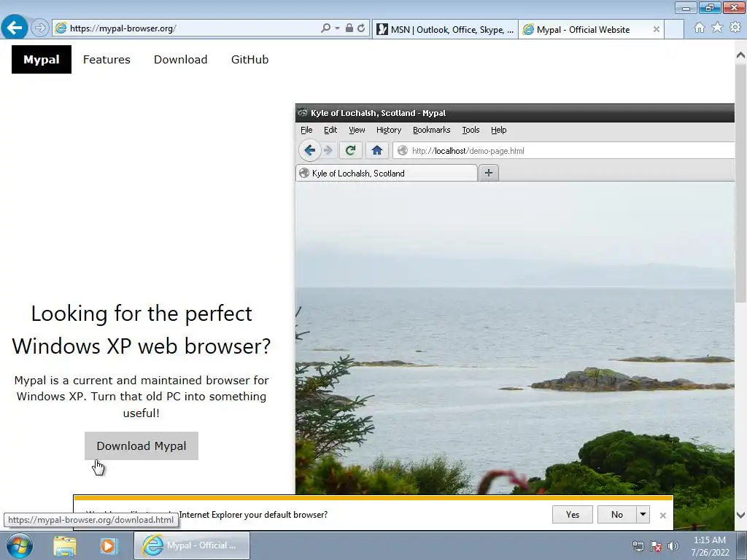
Task: Click the page scrollbar down arrow
Action: (x=741, y=515)
